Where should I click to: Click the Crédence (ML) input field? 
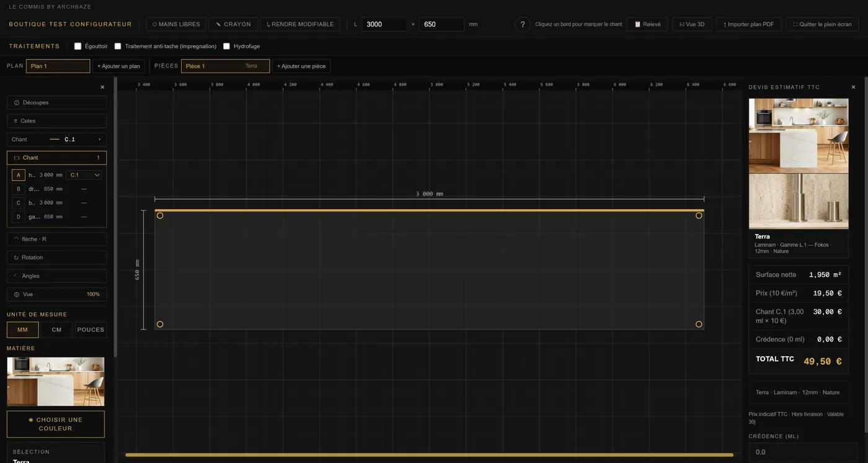tap(804, 452)
